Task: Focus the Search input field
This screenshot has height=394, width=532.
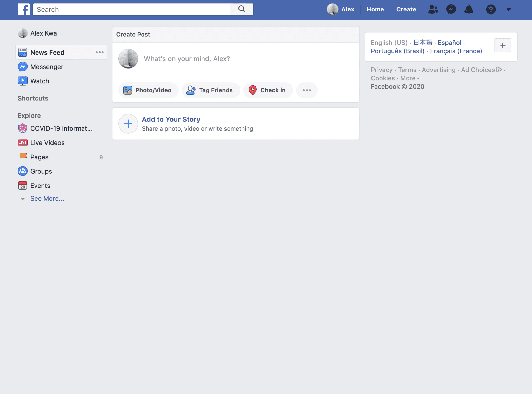Action: tap(132, 9)
